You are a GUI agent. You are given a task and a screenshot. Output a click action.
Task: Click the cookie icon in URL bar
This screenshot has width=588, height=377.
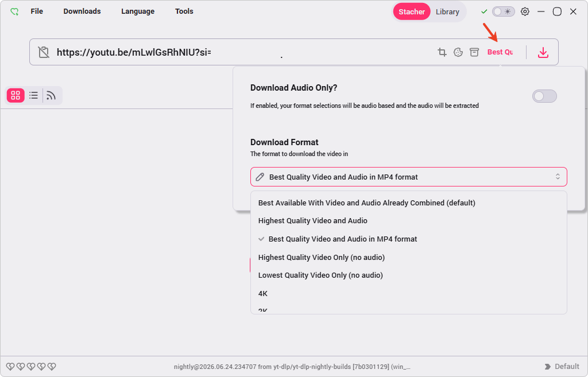458,52
